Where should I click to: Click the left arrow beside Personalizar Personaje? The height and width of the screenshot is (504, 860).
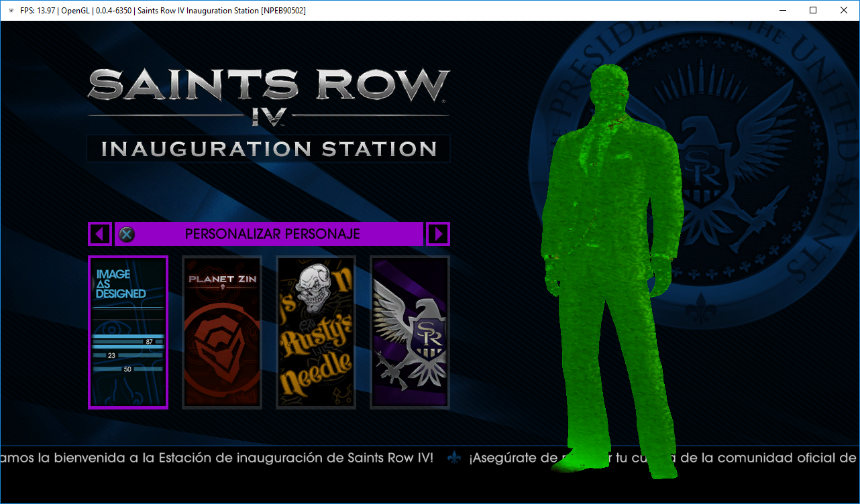pyautogui.click(x=100, y=234)
